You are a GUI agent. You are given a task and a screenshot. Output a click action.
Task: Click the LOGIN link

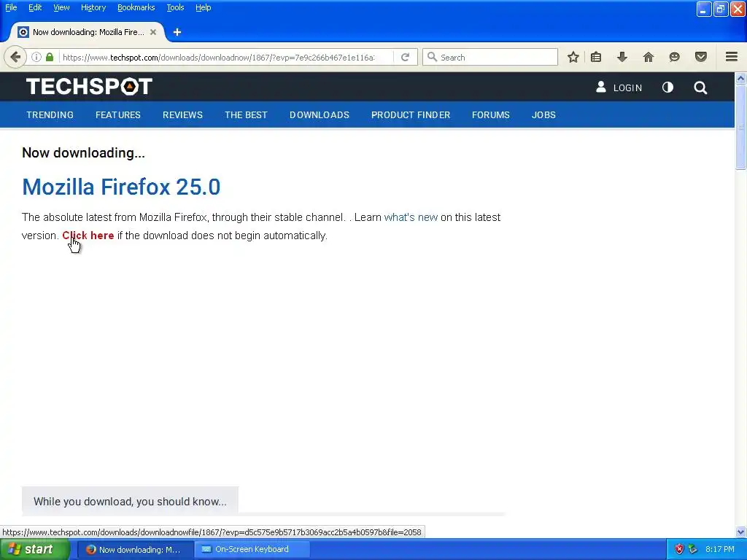pos(627,87)
